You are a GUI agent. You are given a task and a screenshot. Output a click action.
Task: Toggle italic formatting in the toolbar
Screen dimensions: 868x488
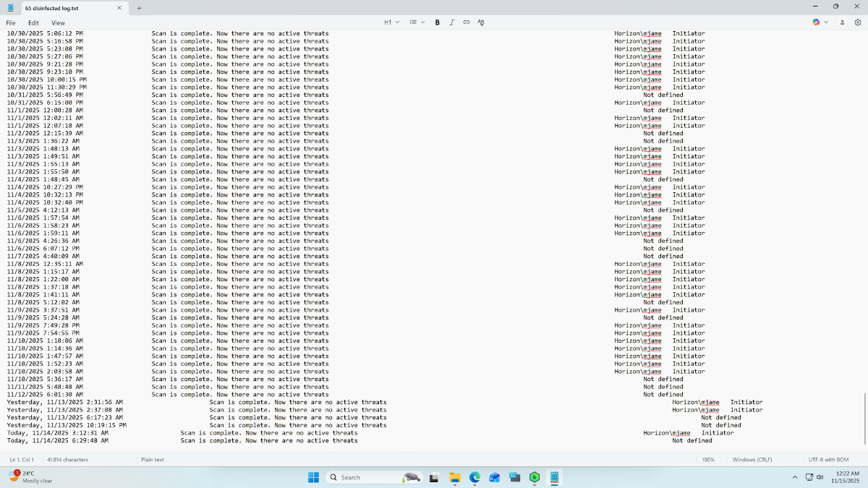(452, 22)
